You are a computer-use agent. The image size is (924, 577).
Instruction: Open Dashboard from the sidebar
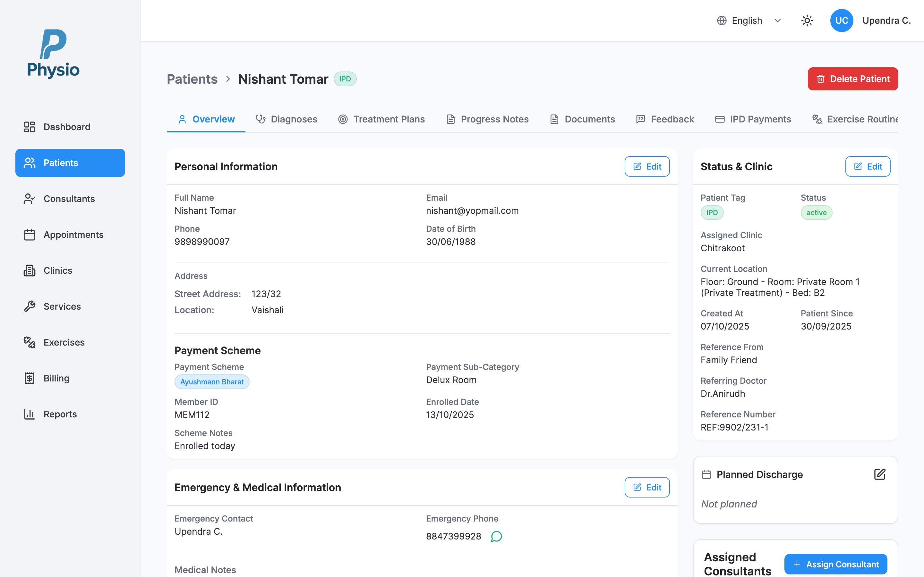67,127
